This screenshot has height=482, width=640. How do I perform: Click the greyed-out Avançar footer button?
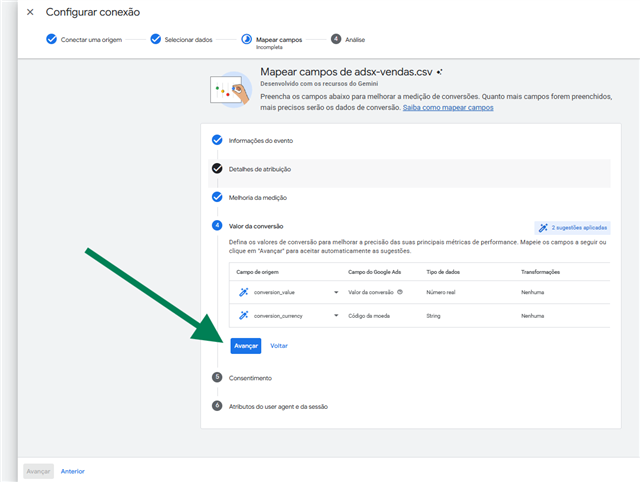tap(38, 471)
